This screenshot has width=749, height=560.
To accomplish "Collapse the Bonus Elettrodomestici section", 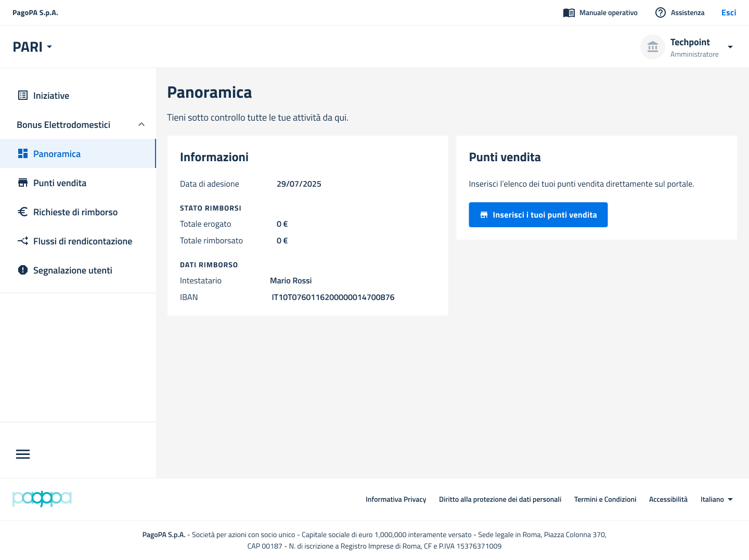I will [141, 124].
